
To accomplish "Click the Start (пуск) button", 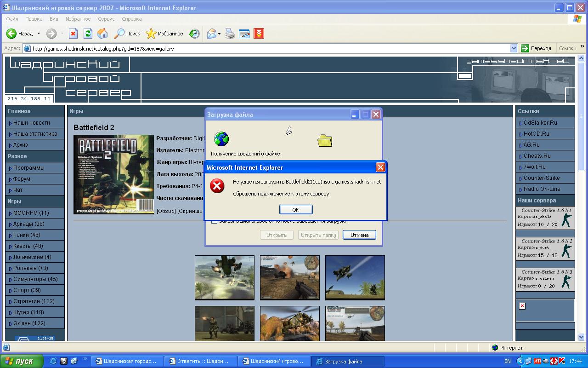I will pyautogui.click(x=22, y=361).
